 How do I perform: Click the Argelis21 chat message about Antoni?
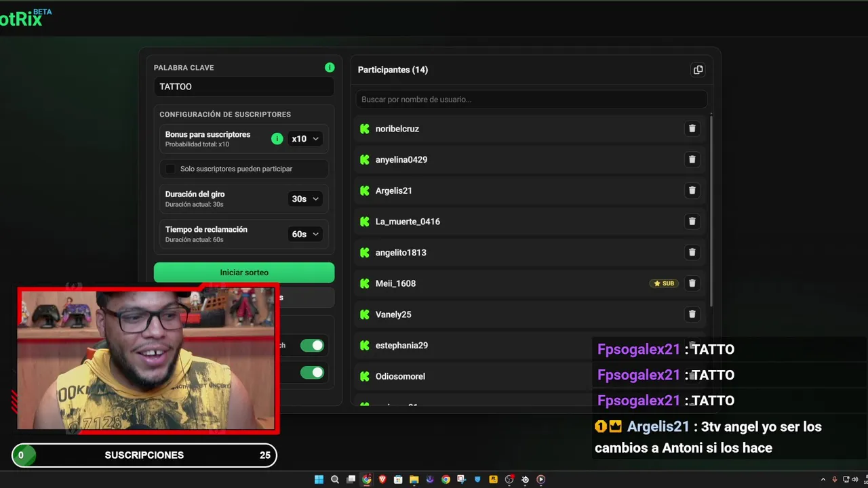pos(709,437)
